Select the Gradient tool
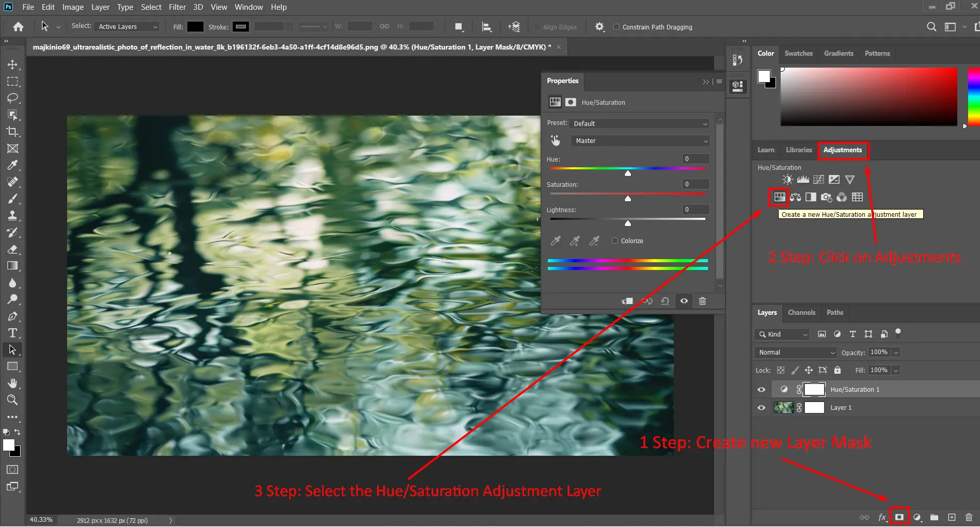 [12, 266]
